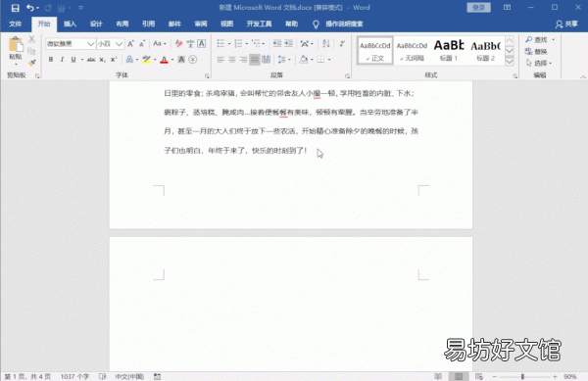Expand the styles gallery more arrow

510,62
